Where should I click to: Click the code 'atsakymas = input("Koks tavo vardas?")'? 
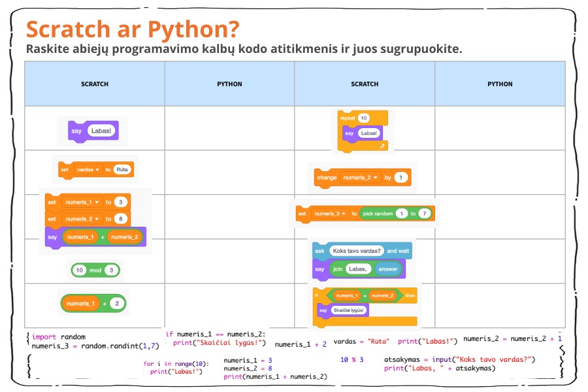pos(459,360)
